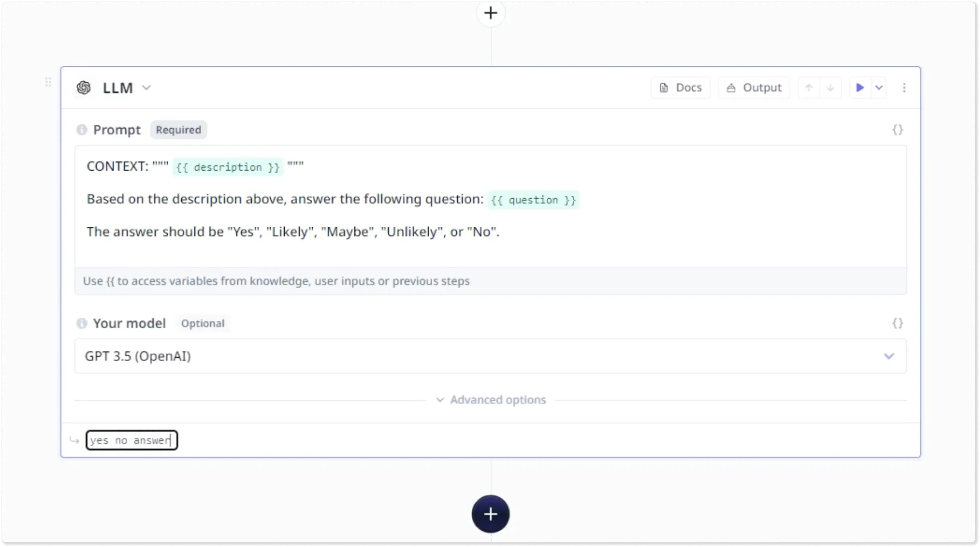Click the Your model info icon
This screenshot has width=980, height=547.
82,324
